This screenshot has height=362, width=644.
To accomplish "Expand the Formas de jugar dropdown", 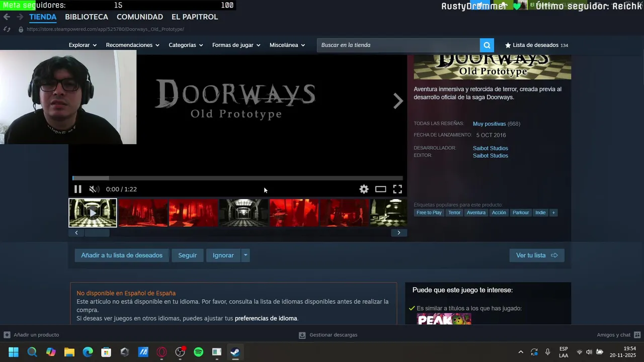I will (x=236, y=45).
